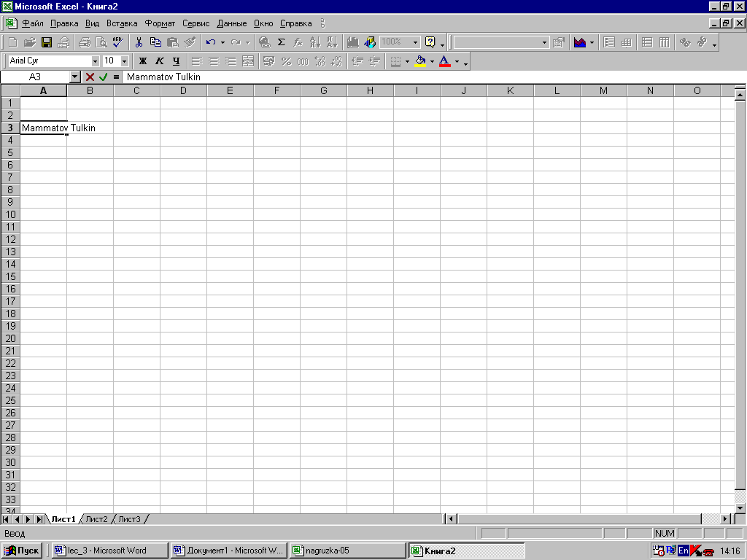
Task: Toggle Align Left
Action: pos(197,61)
